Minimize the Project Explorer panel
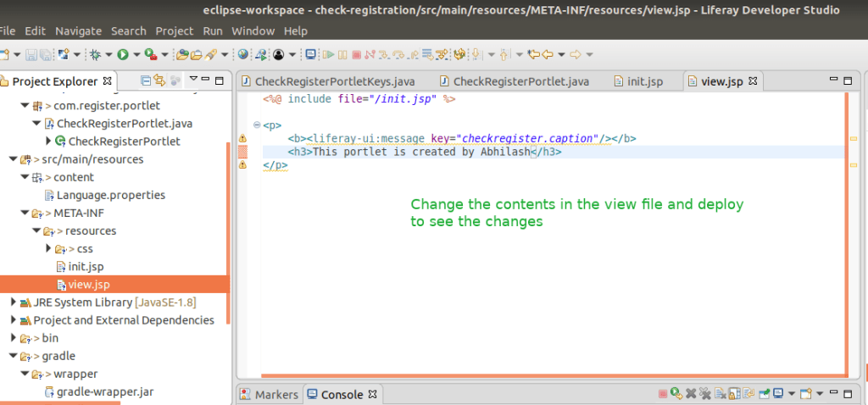 (205, 81)
